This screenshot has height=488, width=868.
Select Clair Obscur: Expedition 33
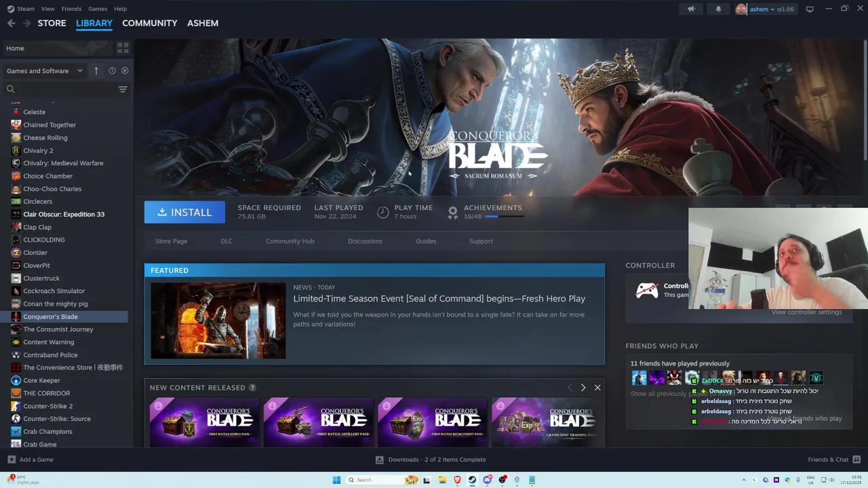64,214
